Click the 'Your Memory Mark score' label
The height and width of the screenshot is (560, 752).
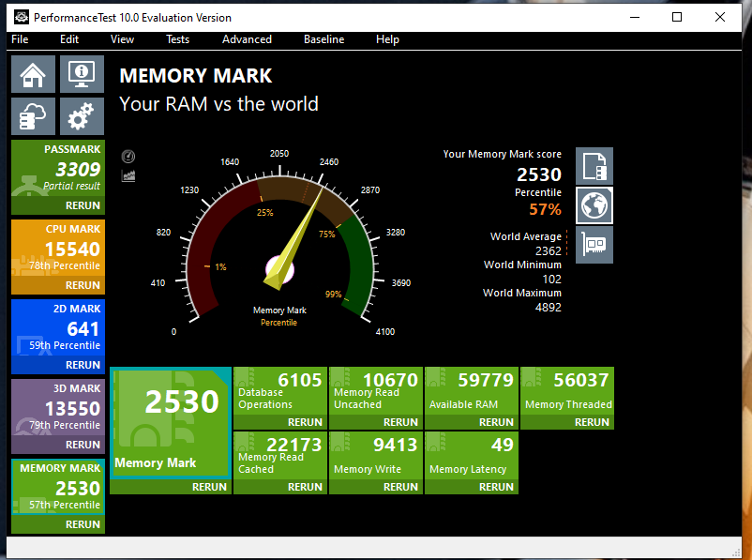coord(503,154)
